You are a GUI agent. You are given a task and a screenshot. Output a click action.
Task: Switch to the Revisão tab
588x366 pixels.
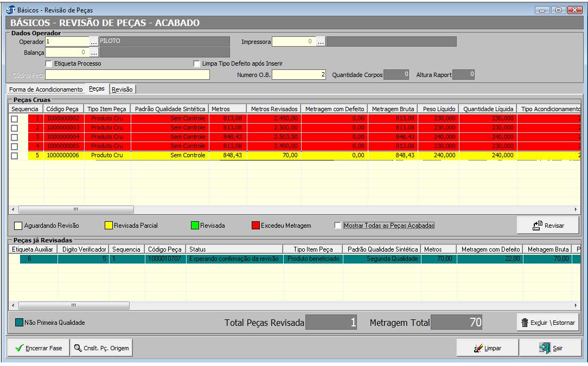coord(123,89)
